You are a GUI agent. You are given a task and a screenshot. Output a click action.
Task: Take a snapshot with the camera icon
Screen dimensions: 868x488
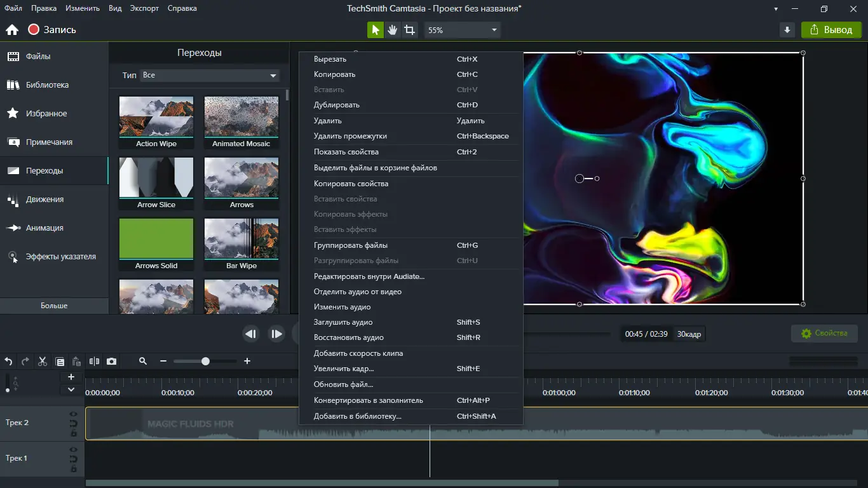112,362
